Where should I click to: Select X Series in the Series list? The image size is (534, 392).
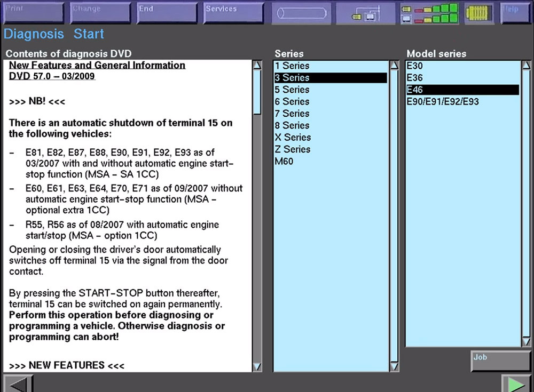[331, 137]
